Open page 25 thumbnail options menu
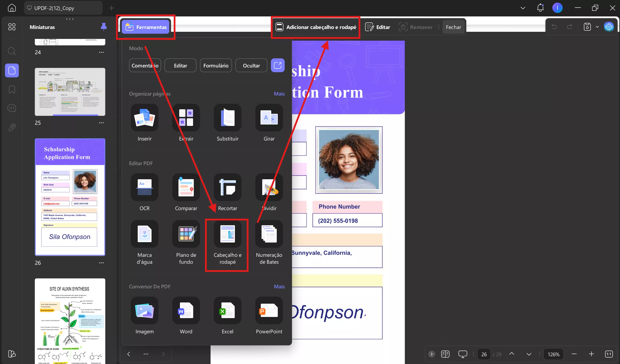The width and height of the screenshot is (620, 364). click(101, 123)
